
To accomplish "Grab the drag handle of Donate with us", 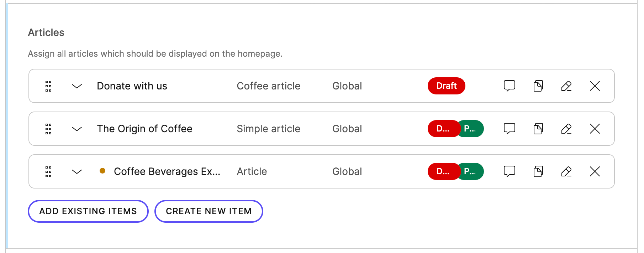I will 48,86.
